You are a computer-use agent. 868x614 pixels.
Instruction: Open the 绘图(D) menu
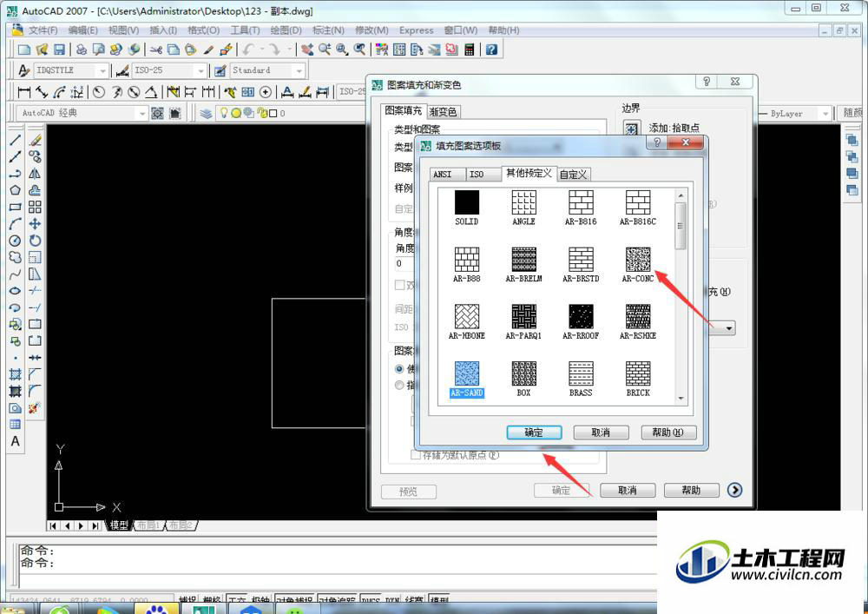[x=286, y=30]
